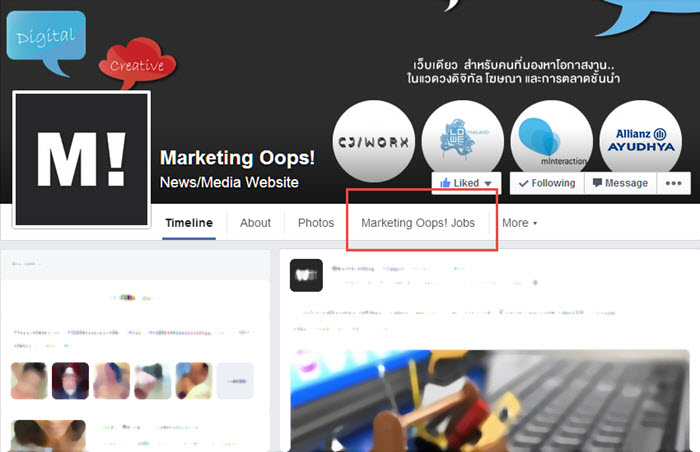Open the Liked button dropdown

466,183
